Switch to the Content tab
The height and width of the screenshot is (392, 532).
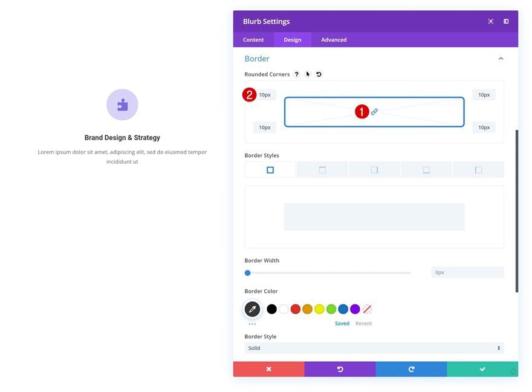pos(253,40)
